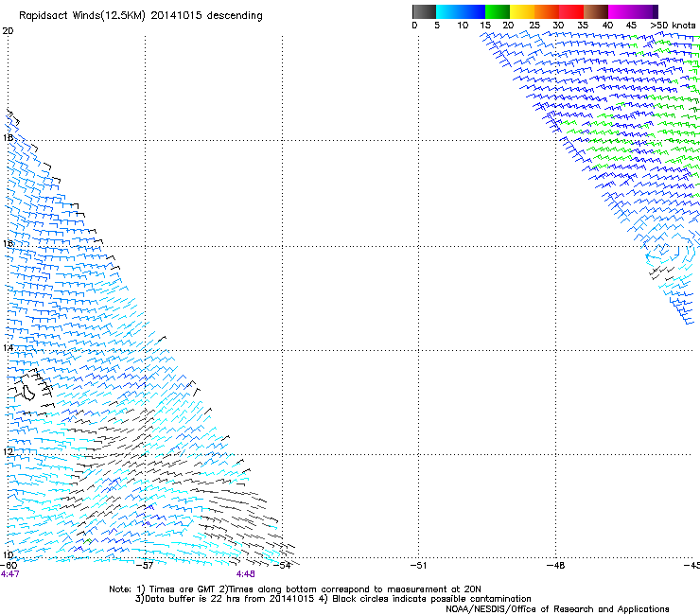Click the black island outline near 13N
This screenshot has width=700, height=615.
point(28,392)
